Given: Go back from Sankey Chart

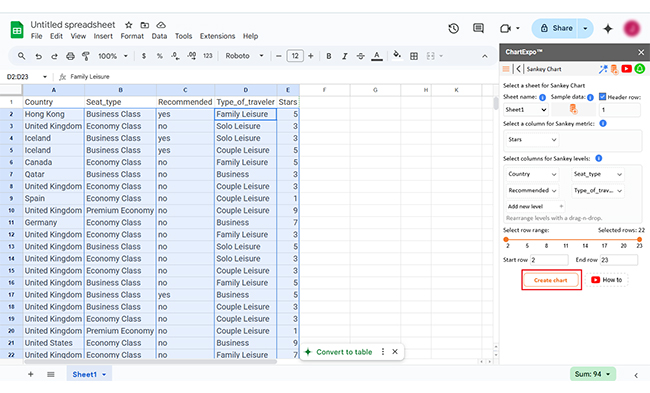Looking at the screenshot, I should pos(518,69).
